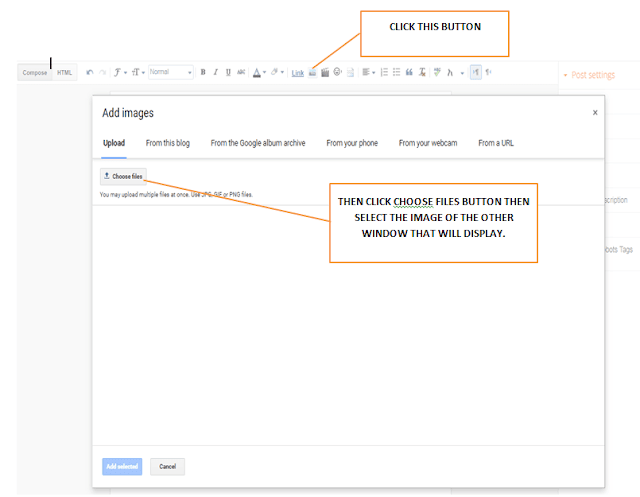This screenshot has height=497, width=640.
Task: Click the remove formatting icon
Action: (x=422, y=72)
